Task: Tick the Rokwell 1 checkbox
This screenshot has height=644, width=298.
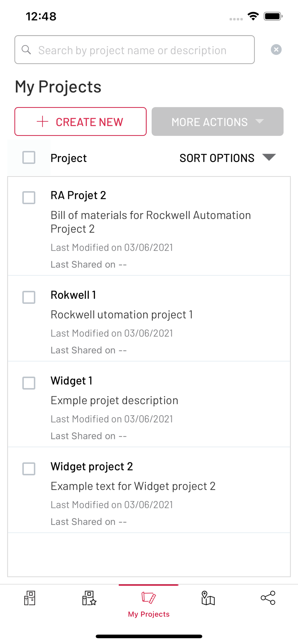Action: 29,297
